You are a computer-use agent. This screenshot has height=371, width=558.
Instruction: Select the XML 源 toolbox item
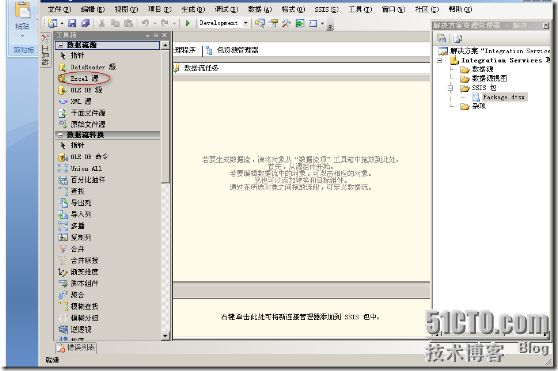coord(75,102)
